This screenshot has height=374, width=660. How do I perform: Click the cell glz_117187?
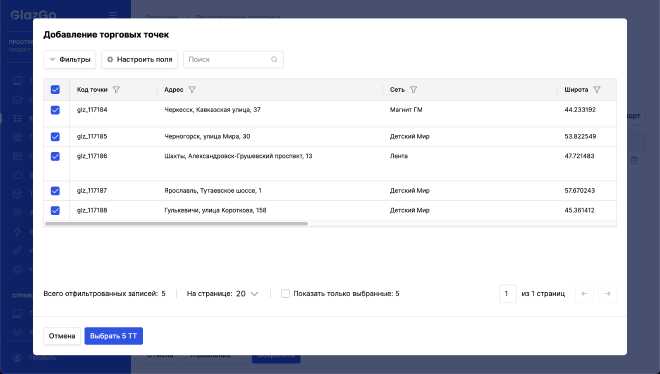[92, 191]
